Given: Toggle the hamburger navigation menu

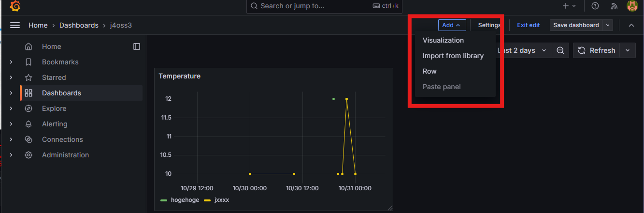Looking at the screenshot, I should pos(15,25).
